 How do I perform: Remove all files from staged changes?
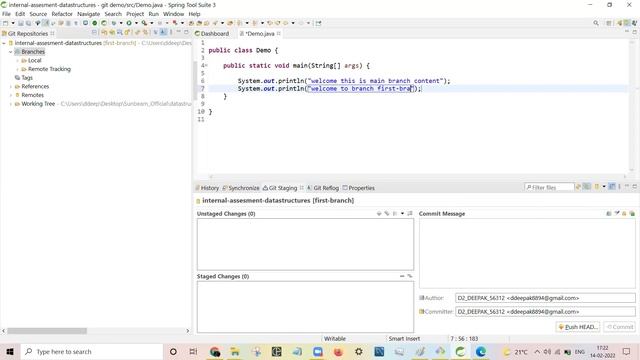[410, 276]
